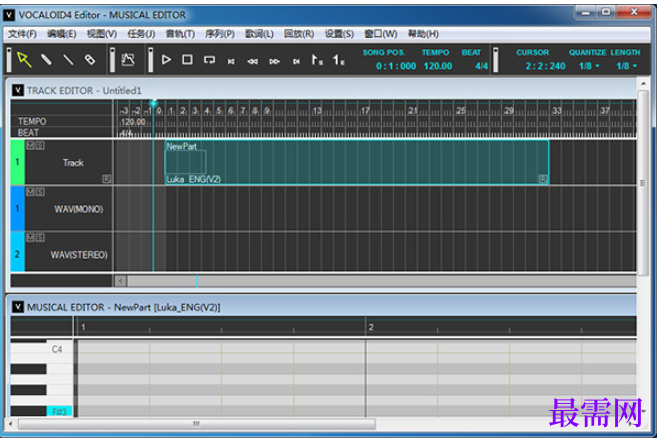661x444 pixels.
Task: Click the TEMPO row label in Track Editor
Action: [x=32, y=121]
